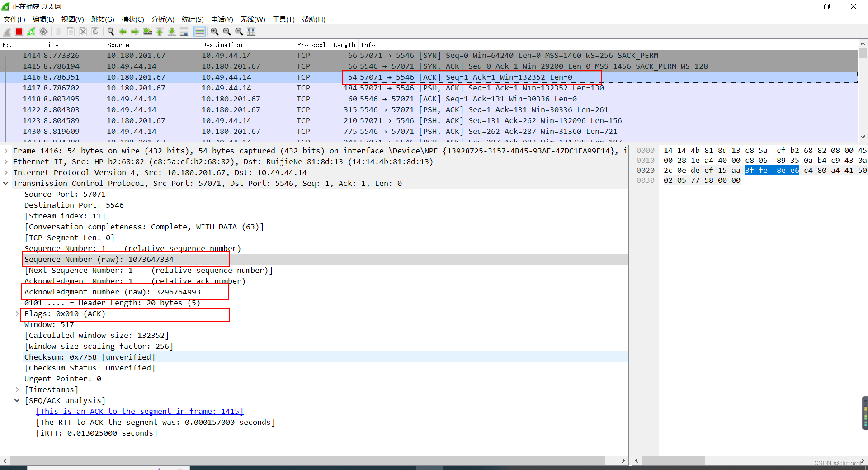The image size is (868, 470).
Task: Open the 统计(S) menu
Action: 193,19
